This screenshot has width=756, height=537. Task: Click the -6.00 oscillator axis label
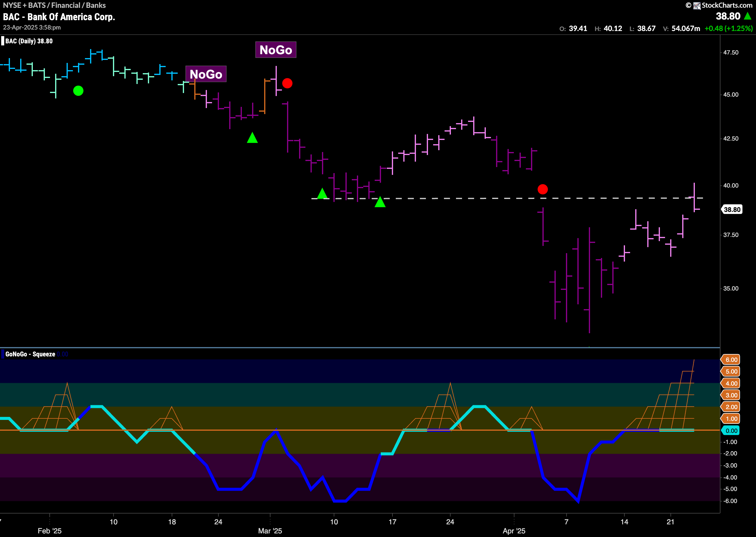point(730,501)
